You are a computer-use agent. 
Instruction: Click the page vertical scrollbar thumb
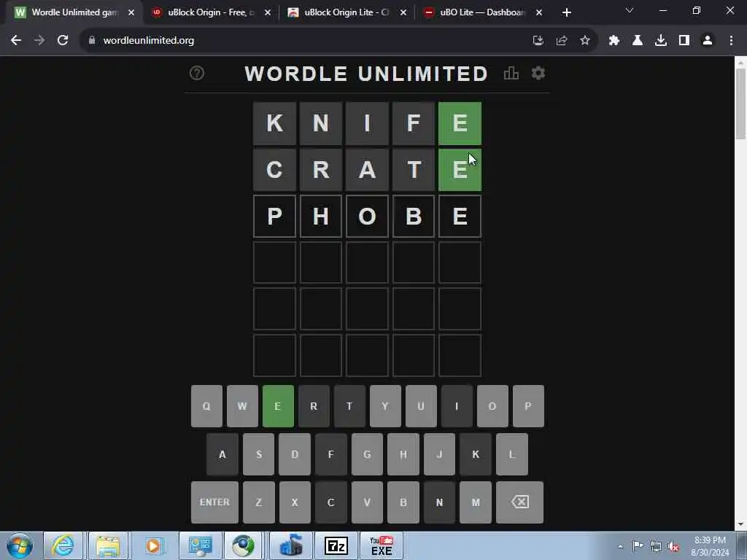click(740, 104)
